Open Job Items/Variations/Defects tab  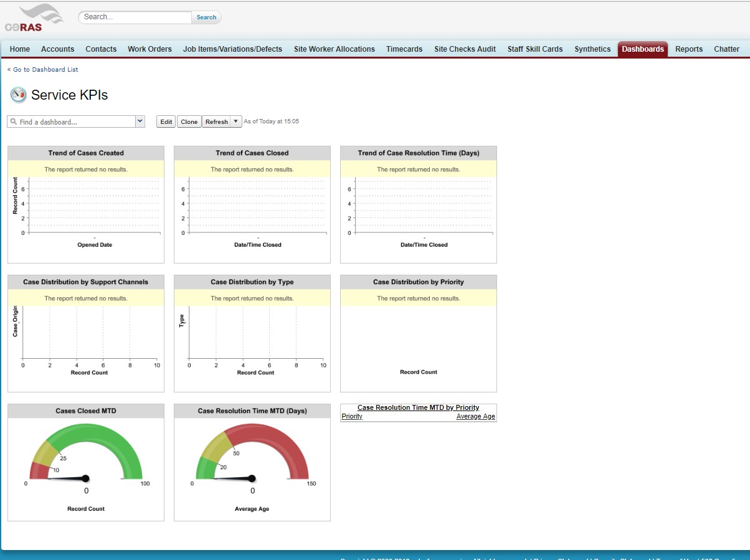232,49
